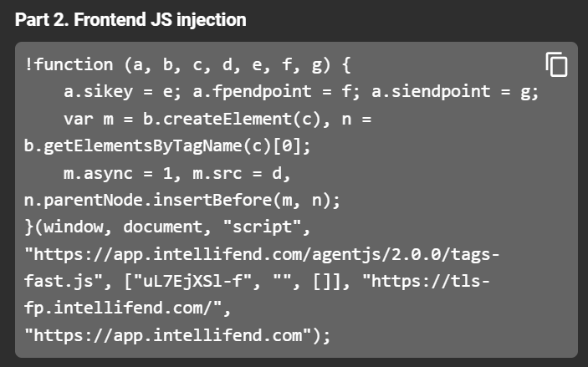Click the copy code icon
The width and height of the screenshot is (588, 367).
[x=556, y=64]
